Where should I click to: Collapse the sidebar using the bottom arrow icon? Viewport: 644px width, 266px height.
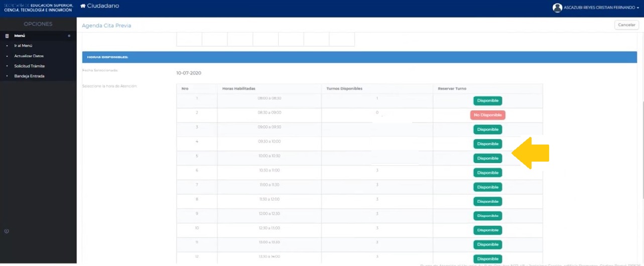coord(7,231)
